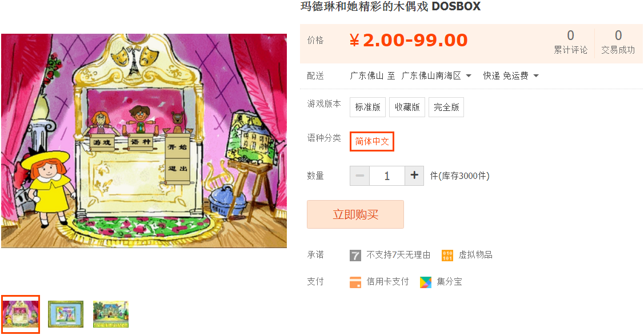Click the Jifenbao colorful logo icon
This screenshot has height=335, width=644.
coord(426,282)
